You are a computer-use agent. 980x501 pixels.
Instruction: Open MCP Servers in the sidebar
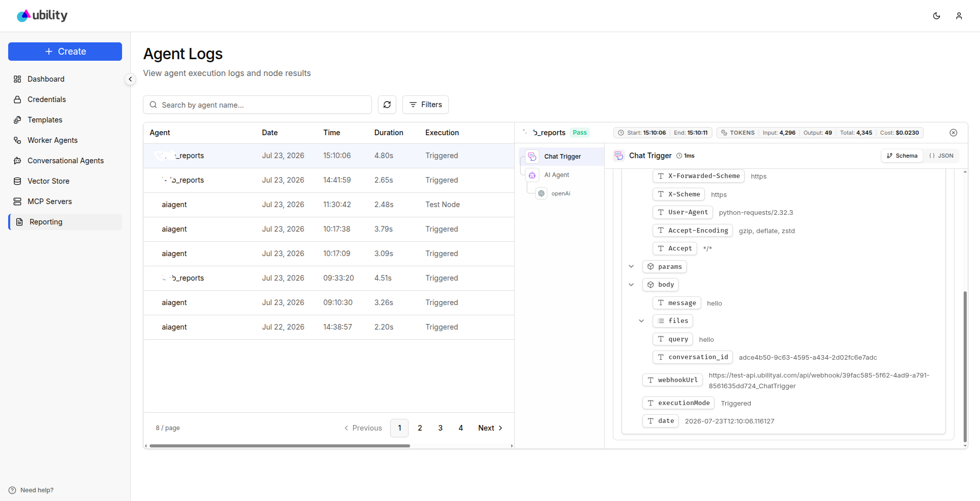pos(65,202)
